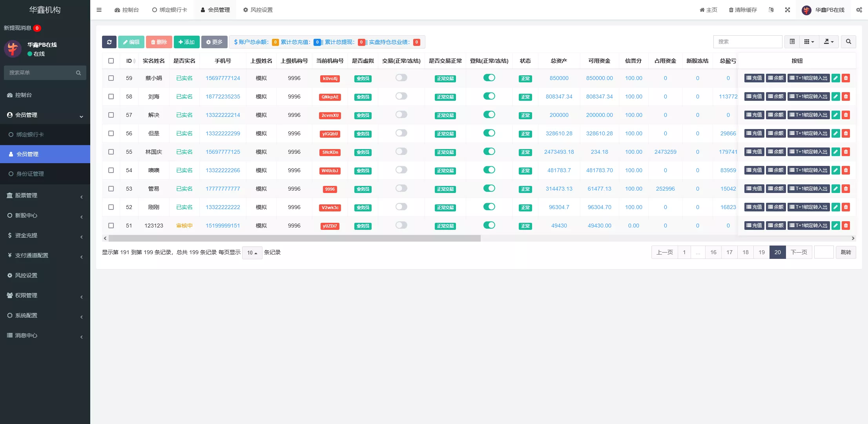The image size is (868, 424).
Task: Open the export data dropdown
Action: point(828,42)
